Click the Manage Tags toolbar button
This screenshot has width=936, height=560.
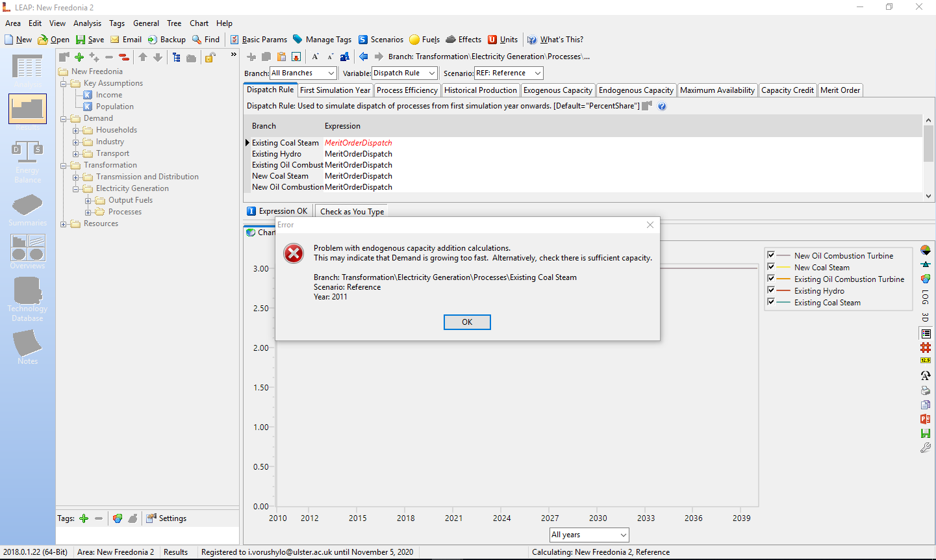pos(322,40)
